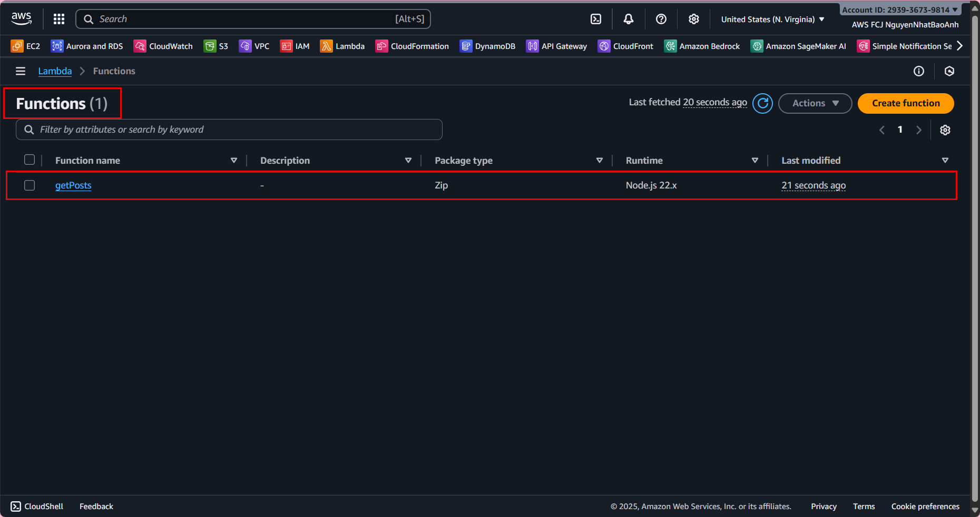Click the Create function button
The image size is (980, 517).
pos(905,103)
